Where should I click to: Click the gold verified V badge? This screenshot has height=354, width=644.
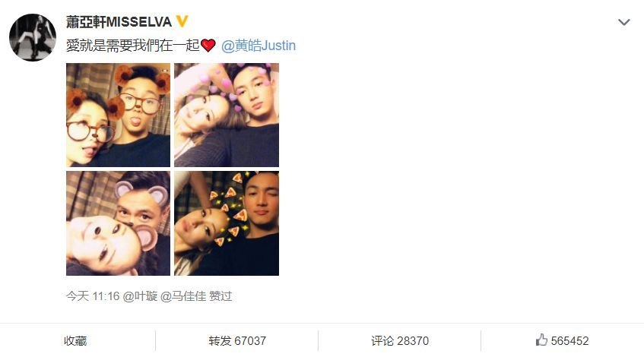click(x=182, y=21)
